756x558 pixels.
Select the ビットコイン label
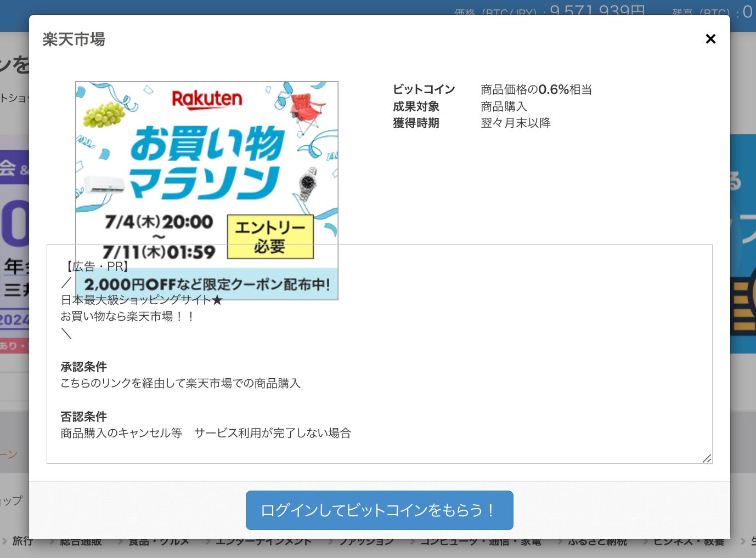pos(424,89)
